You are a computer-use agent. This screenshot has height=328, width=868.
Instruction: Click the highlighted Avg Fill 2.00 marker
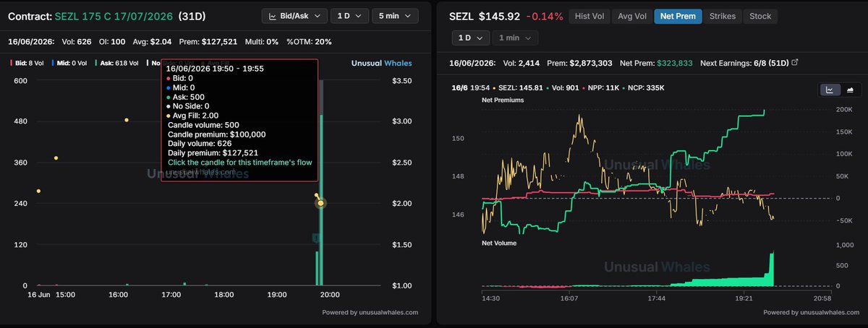(x=320, y=203)
